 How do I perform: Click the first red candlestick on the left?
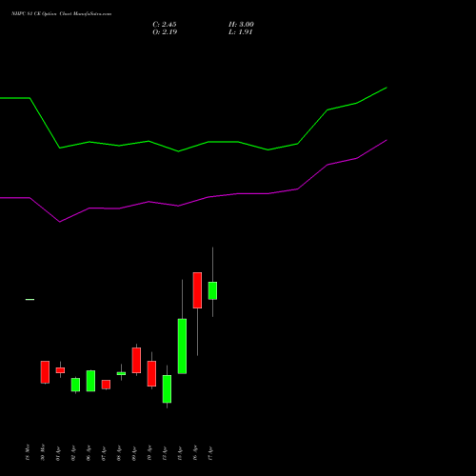point(45,372)
